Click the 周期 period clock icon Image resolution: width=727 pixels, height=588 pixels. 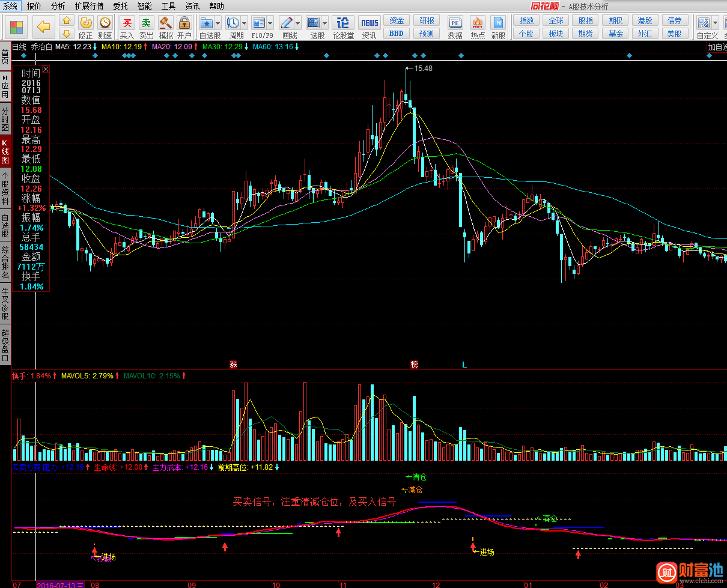click(233, 23)
